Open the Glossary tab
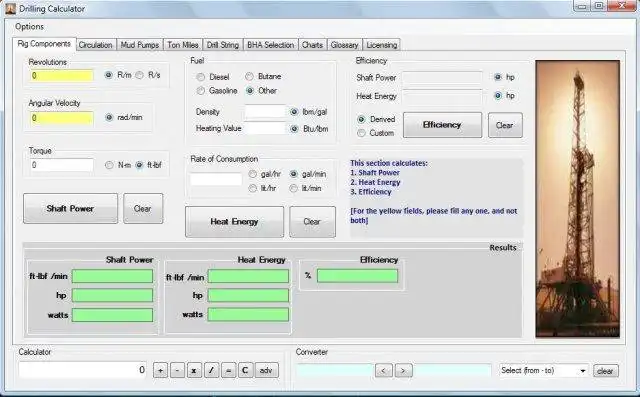This screenshot has width=640, height=397. click(x=344, y=45)
